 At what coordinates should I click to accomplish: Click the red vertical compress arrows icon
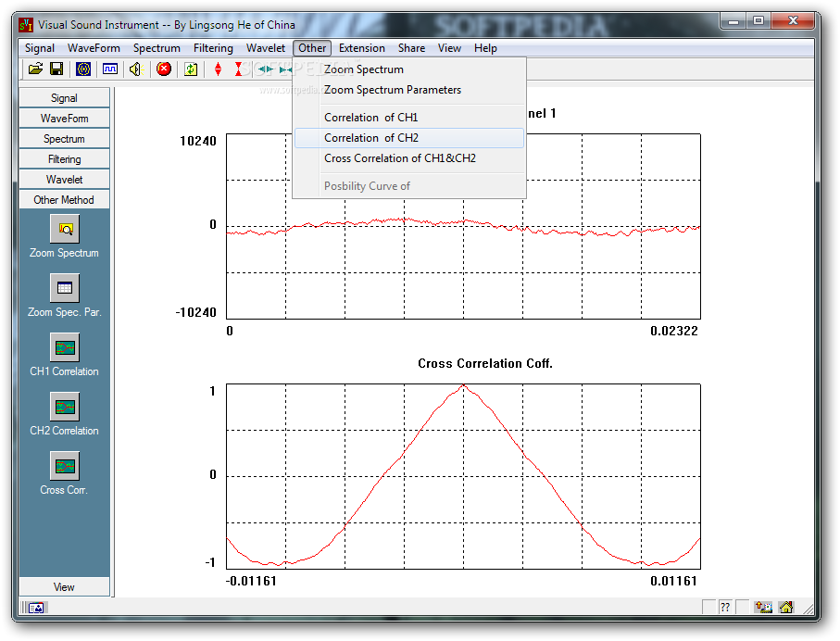[238, 69]
